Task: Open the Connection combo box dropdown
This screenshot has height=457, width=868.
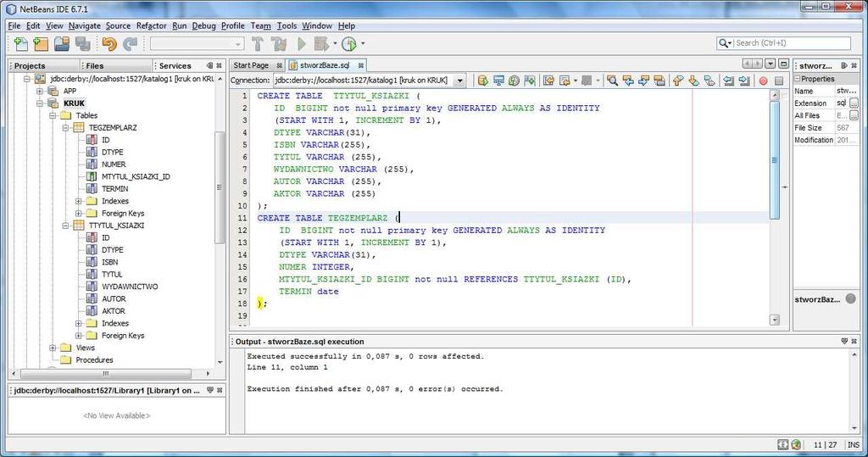Action: click(460, 81)
